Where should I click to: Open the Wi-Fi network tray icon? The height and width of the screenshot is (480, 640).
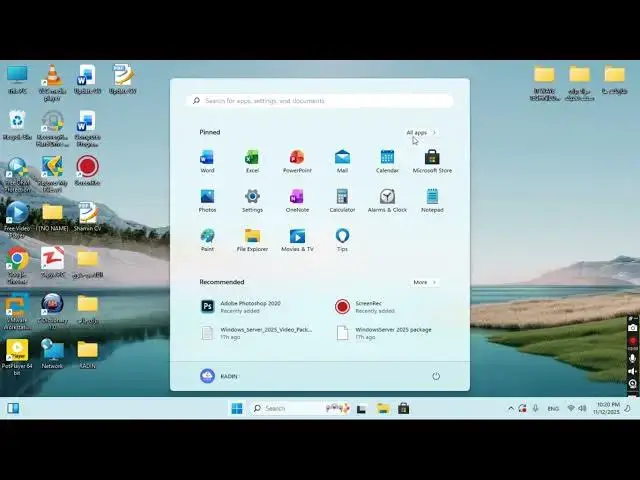click(x=571, y=408)
